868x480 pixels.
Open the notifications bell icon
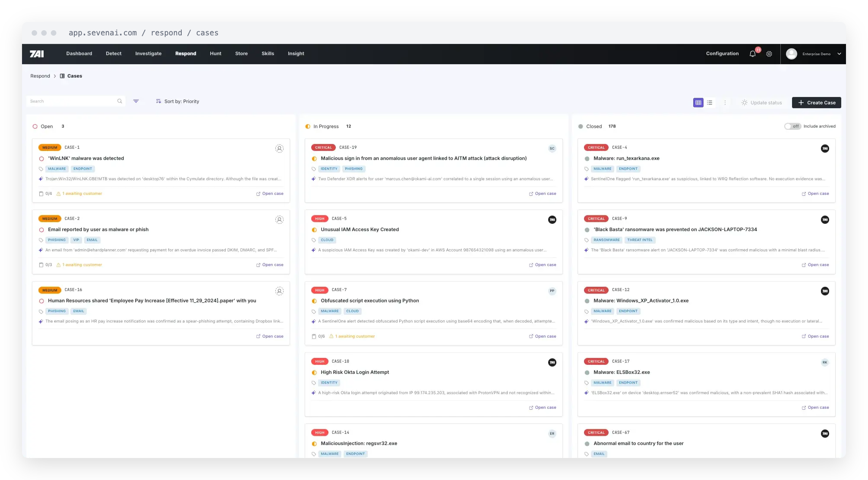point(752,54)
